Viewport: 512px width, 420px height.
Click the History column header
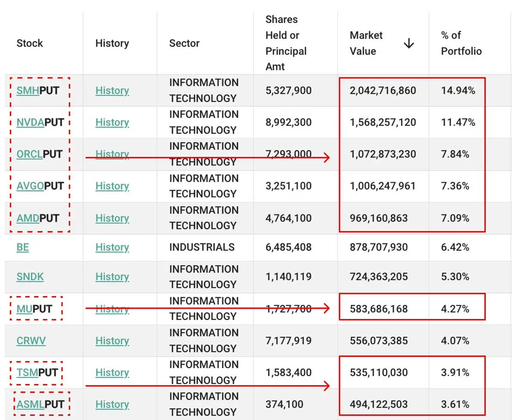point(112,43)
